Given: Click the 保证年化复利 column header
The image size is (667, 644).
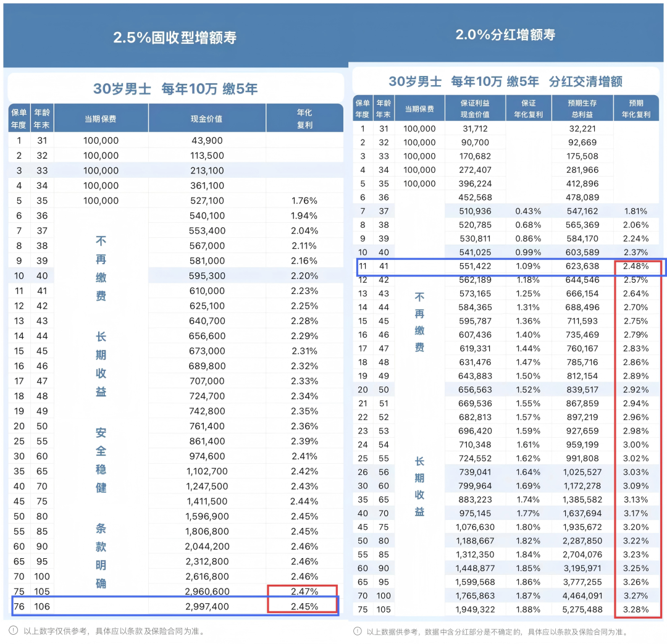Looking at the screenshot, I should point(529,109).
